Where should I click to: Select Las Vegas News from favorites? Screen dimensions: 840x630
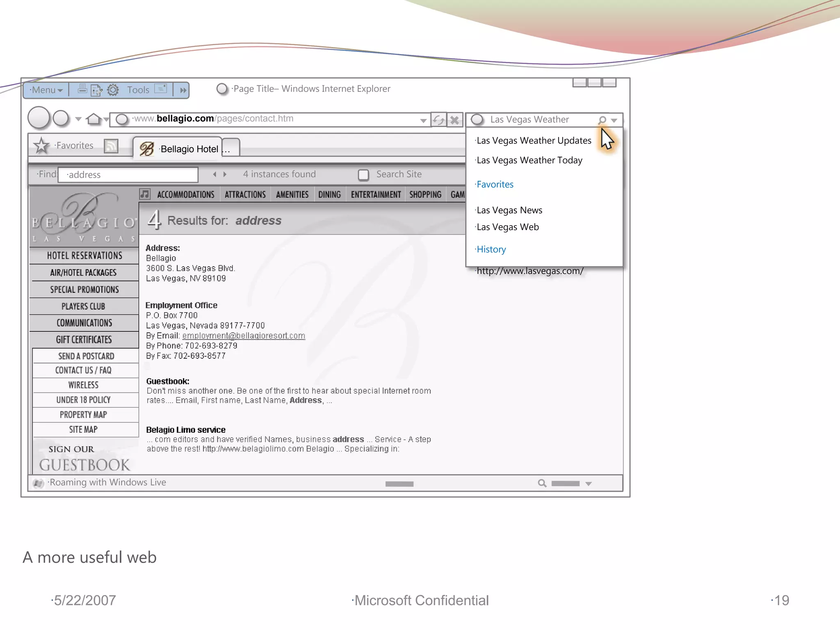pos(509,210)
